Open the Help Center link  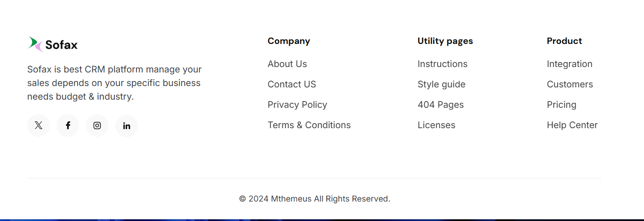pyautogui.click(x=572, y=125)
